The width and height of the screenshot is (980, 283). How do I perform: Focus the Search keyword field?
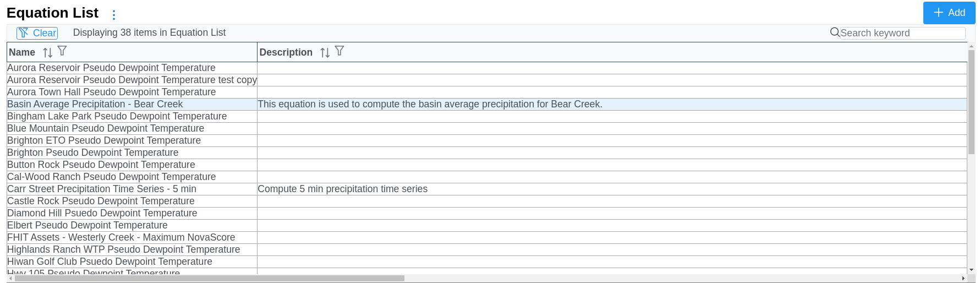[x=902, y=33]
